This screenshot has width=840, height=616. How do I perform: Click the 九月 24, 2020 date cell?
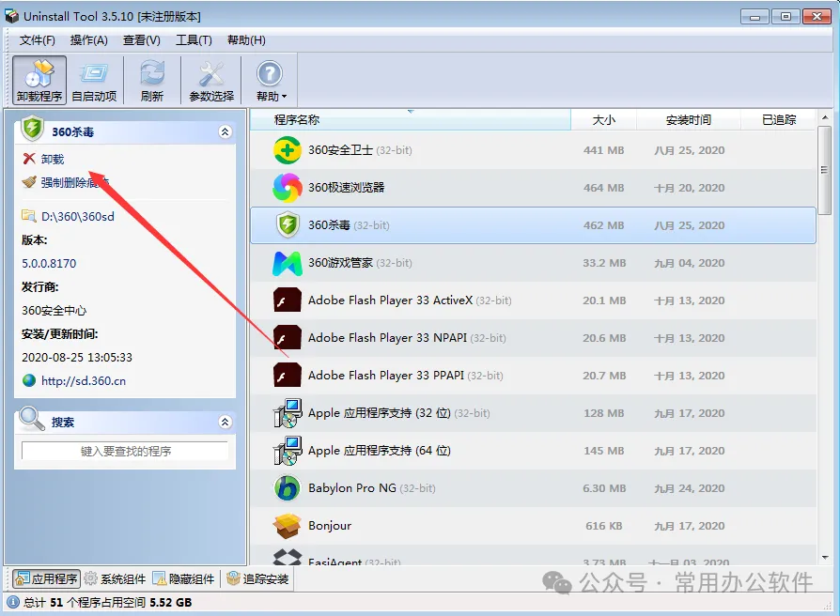pos(689,488)
